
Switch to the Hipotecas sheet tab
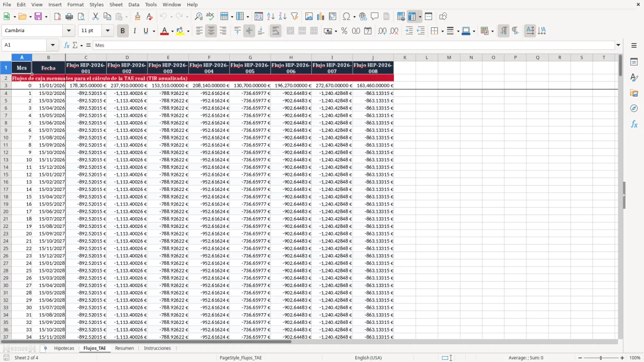[64, 348]
